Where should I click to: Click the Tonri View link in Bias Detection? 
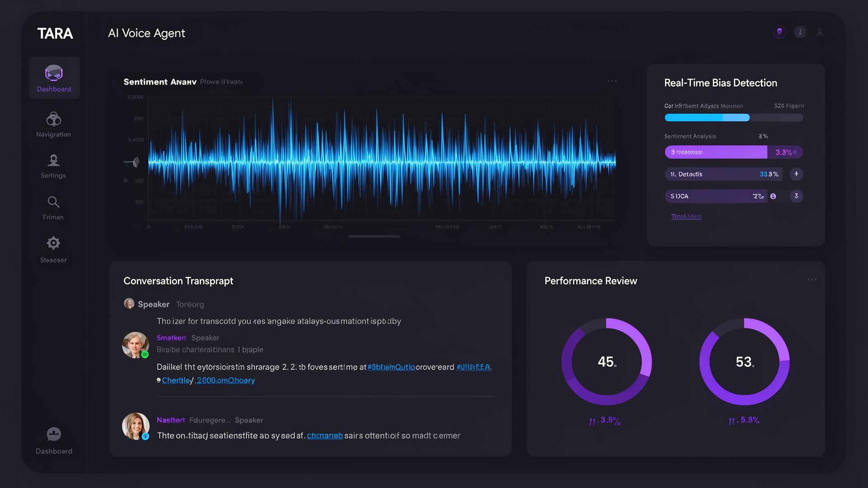click(x=686, y=216)
